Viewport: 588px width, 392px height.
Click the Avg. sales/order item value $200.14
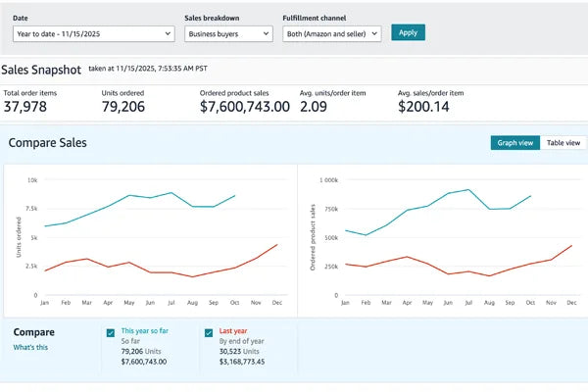[x=423, y=107]
